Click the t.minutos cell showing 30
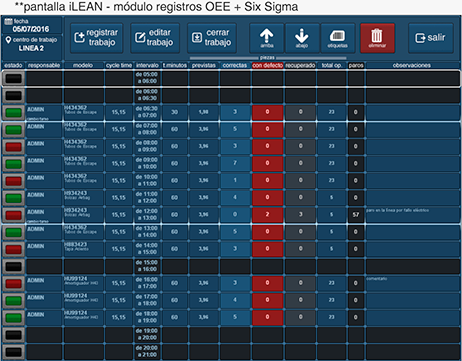The height and width of the screenshot is (361, 462). [x=175, y=112]
